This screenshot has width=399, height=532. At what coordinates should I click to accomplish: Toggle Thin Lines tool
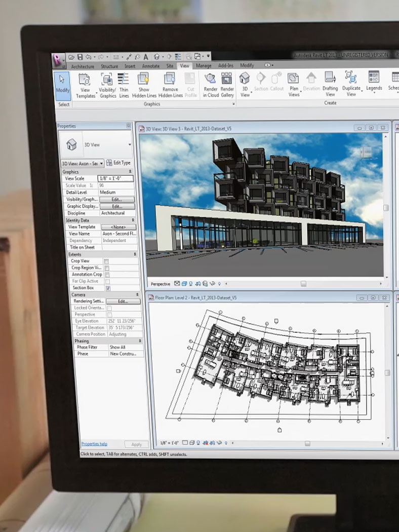pyautogui.click(x=124, y=86)
